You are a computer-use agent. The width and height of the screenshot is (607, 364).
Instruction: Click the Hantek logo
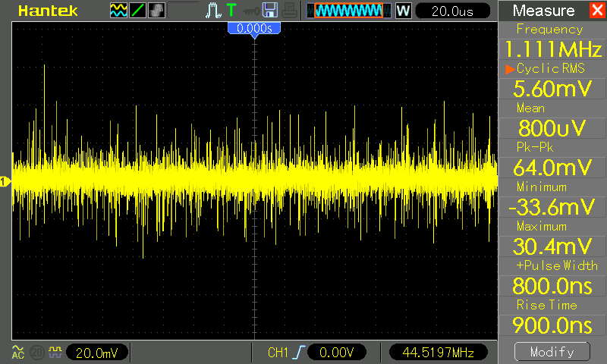click(48, 11)
